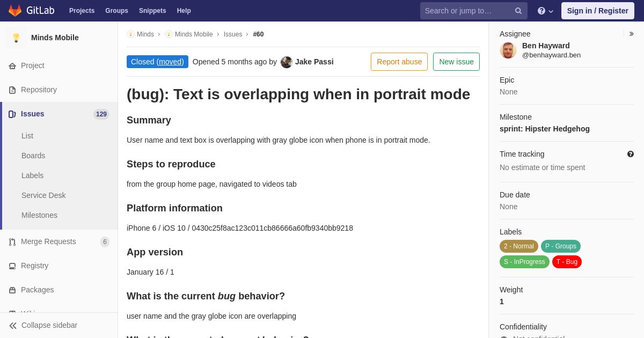Open the Snippets menu item
The image size is (644, 338).
coord(152,11)
